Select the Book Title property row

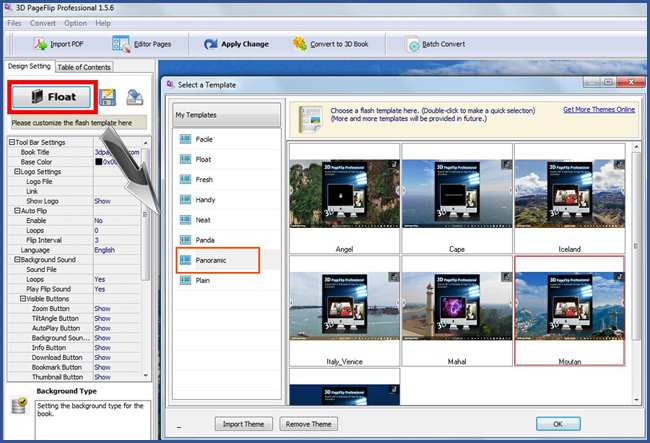[x=74, y=152]
